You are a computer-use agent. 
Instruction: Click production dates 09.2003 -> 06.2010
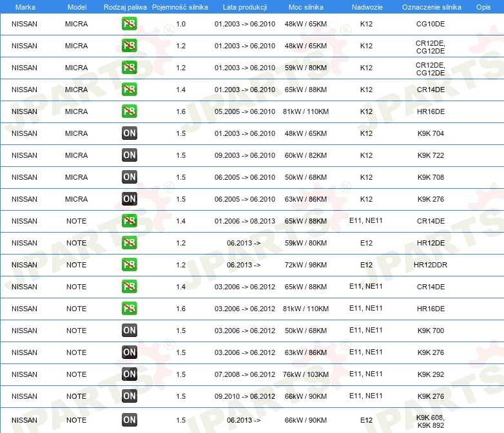coord(245,155)
